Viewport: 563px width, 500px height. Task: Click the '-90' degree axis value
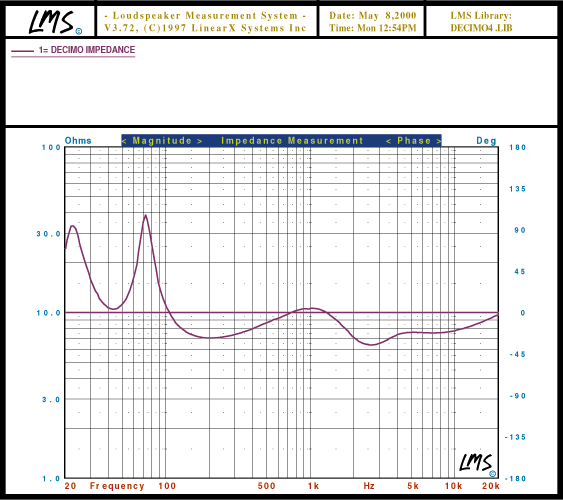pos(518,396)
